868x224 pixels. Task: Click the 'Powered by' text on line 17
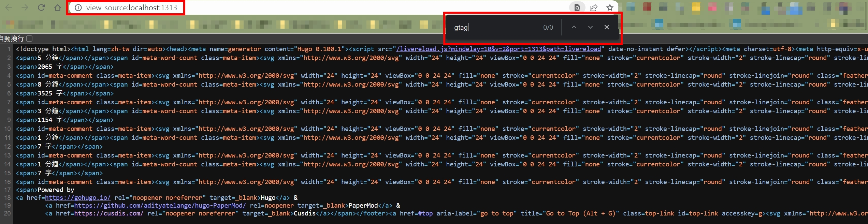pyautogui.click(x=56, y=190)
